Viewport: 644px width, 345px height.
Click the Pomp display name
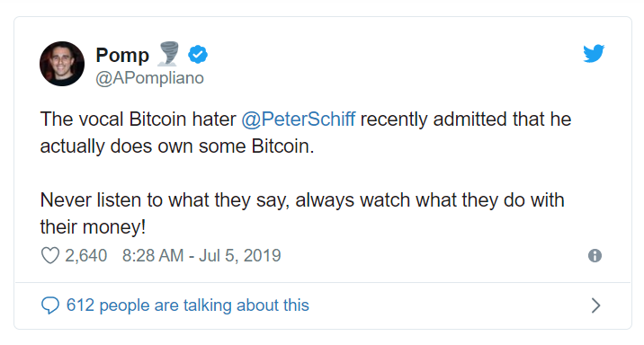tap(122, 55)
